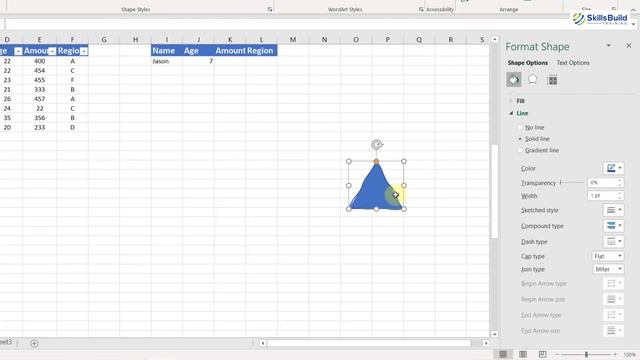Open the Format Shape pane options arrow

(609, 45)
